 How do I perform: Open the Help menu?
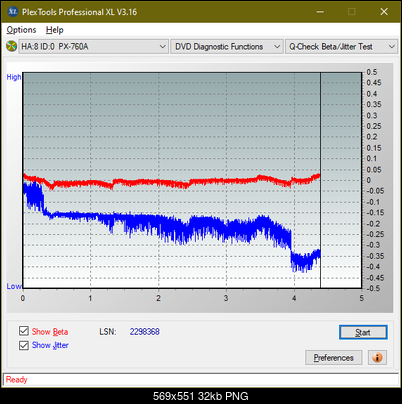pyautogui.click(x=55, y=30)
